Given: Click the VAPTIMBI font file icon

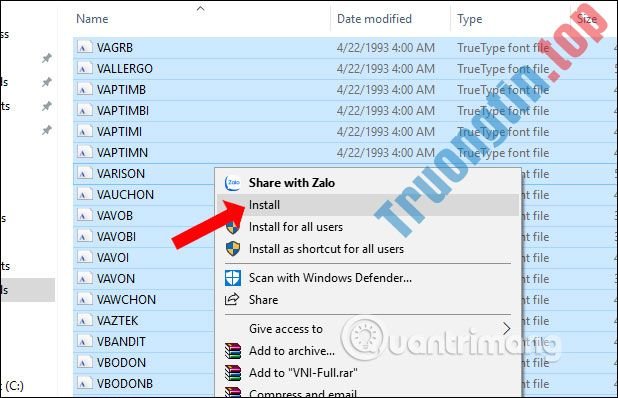Looking at the screenshot, I should click(x=84, y=111).
